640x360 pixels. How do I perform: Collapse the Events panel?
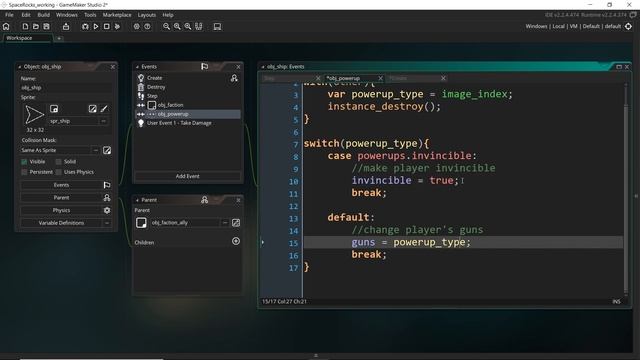137,67
